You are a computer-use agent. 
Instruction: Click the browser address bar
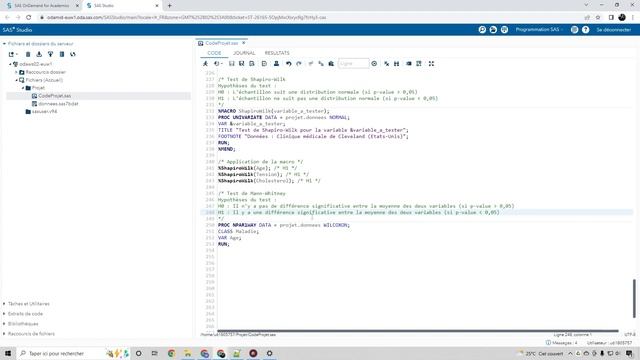(x=310, y=18)
